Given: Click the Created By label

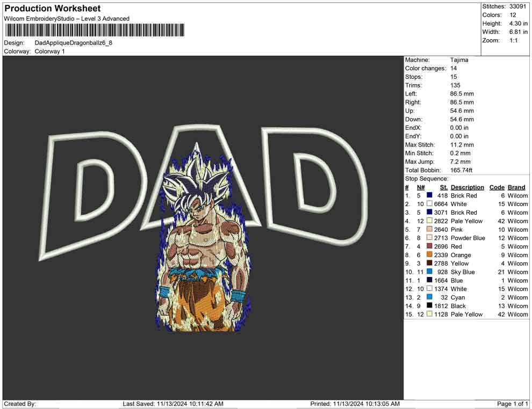Looking at the screenshot, I should pos(20,404).
